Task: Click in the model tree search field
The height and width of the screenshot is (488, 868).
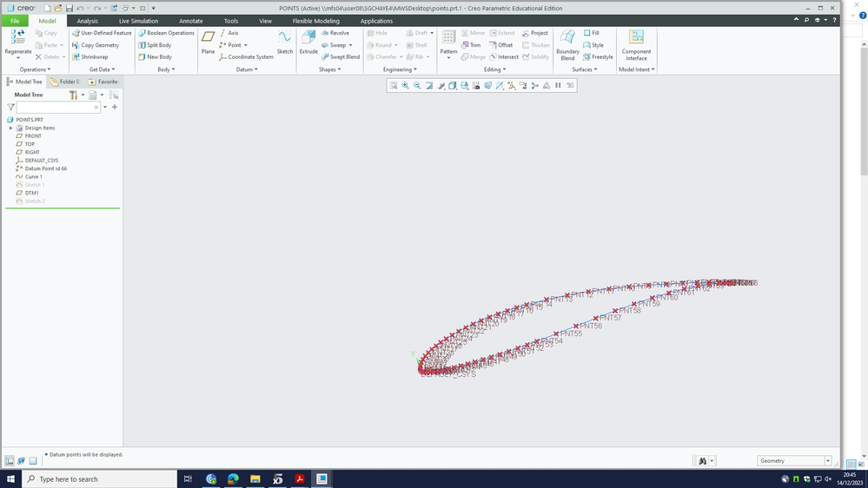Action: point(54,108)
